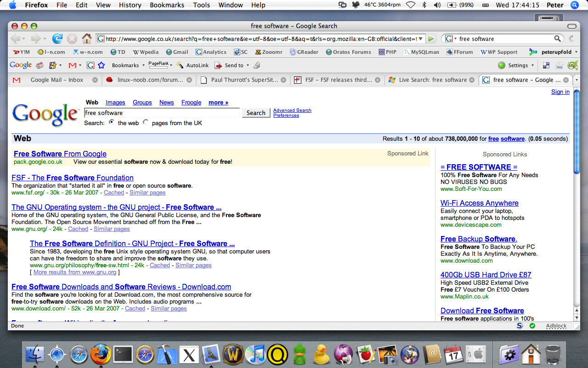The width and height of the screenshot is (588, 368).
Task: Switch to Paul Thurrott's SuperSite tab
Action: click(243, 80)
